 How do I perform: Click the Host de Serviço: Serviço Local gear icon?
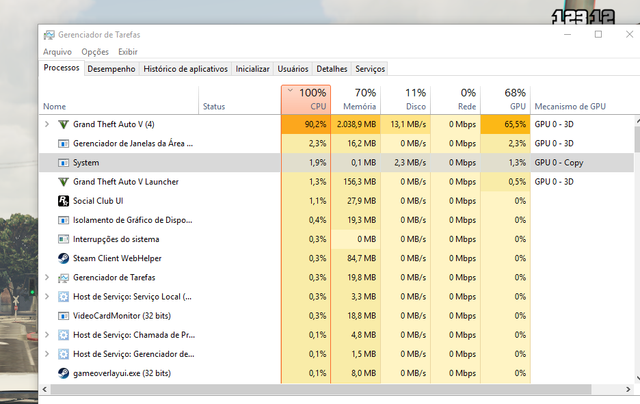click(63, 297)
